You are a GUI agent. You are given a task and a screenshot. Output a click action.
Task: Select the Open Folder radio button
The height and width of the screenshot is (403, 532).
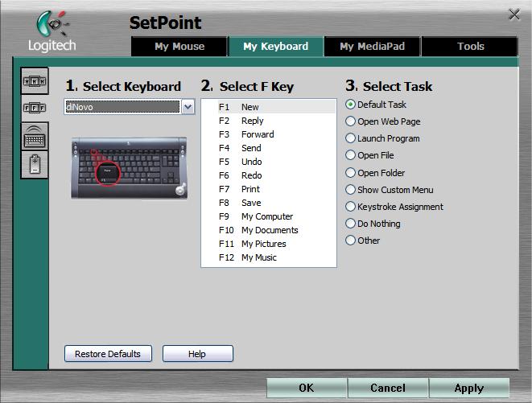click(350, 173)
